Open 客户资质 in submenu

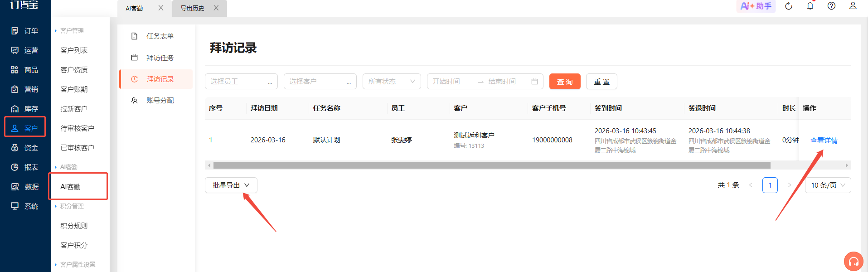coord(74,70)
